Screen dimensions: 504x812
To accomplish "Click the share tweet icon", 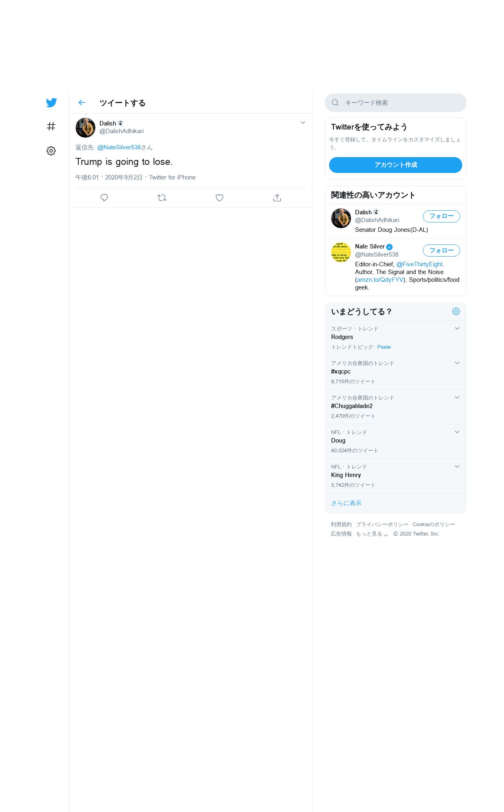I will [x=277, y=198].
